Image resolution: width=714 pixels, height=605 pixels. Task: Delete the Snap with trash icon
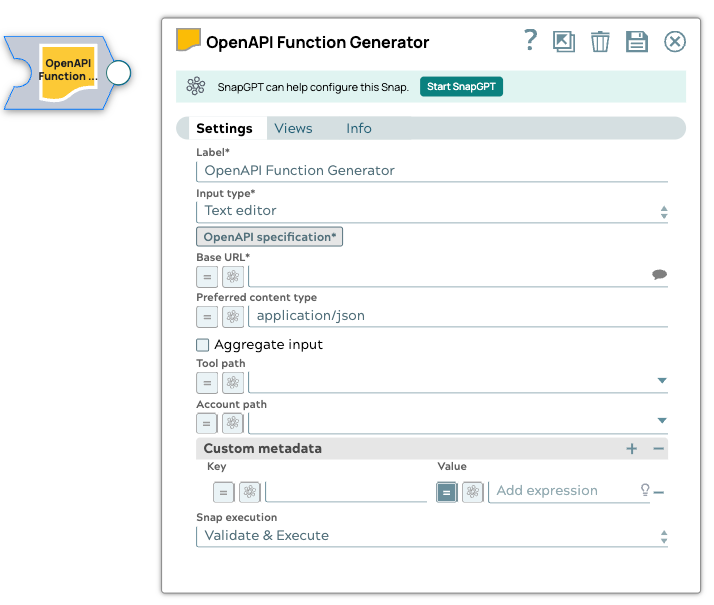click(600, 42)
